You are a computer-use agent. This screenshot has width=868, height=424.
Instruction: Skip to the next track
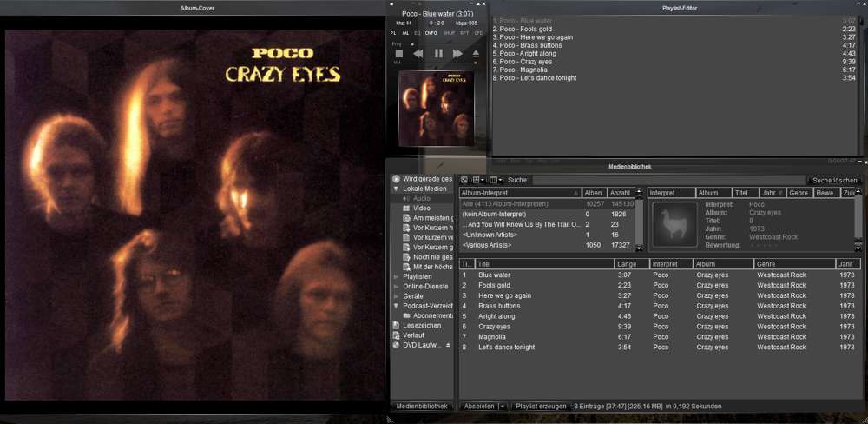[x=457, y=54]
